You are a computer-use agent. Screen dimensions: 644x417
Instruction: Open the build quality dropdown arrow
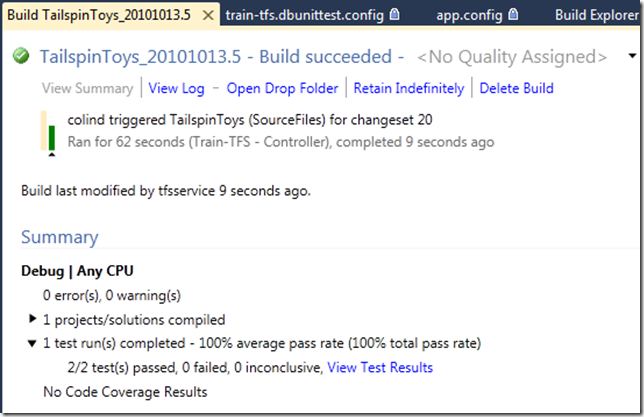click(x=632, y=56)
